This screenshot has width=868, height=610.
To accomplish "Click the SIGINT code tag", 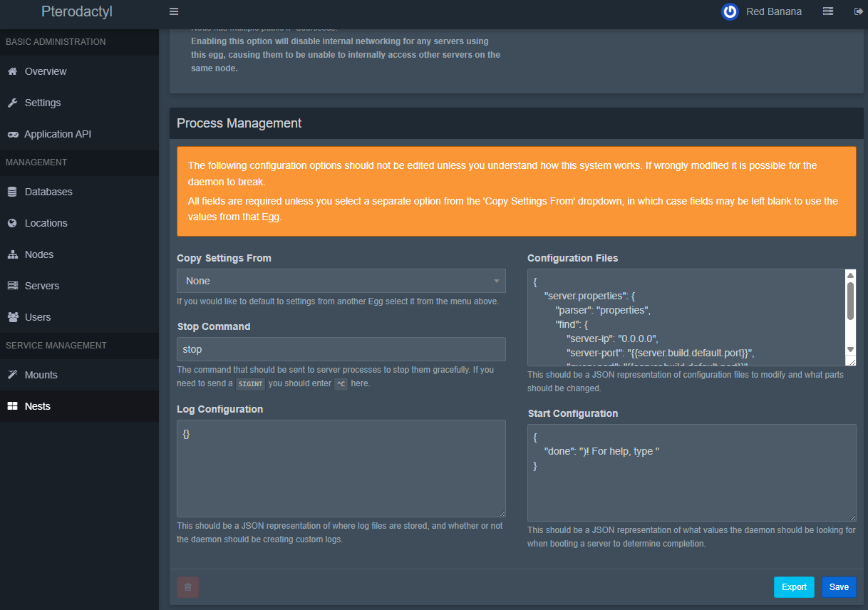I will coord(251,384).
